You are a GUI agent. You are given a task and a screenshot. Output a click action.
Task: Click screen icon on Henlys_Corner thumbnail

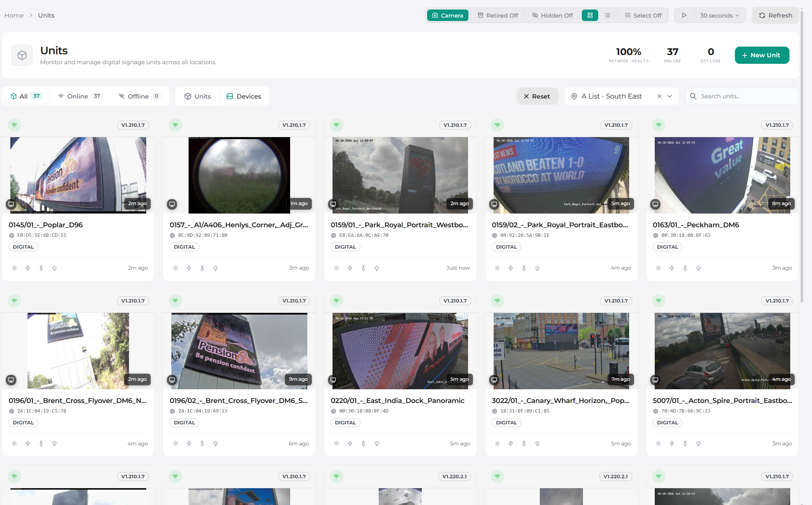click(172, 204)
